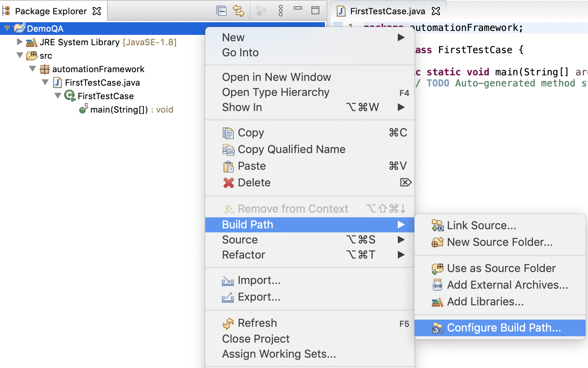Select the FirstTestCase.java editor tab
Screen dimensions: 588x368
[x=388, y=11]
